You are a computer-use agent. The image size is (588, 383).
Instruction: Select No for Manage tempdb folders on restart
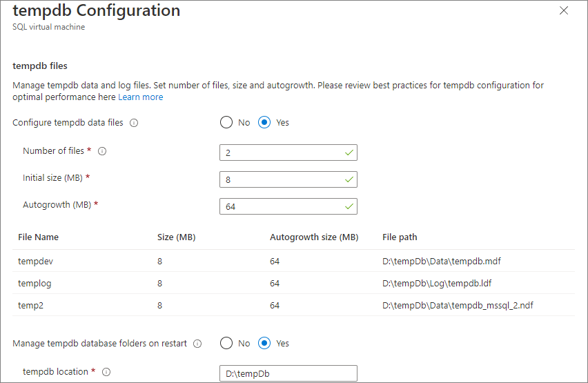click(227, 344)
